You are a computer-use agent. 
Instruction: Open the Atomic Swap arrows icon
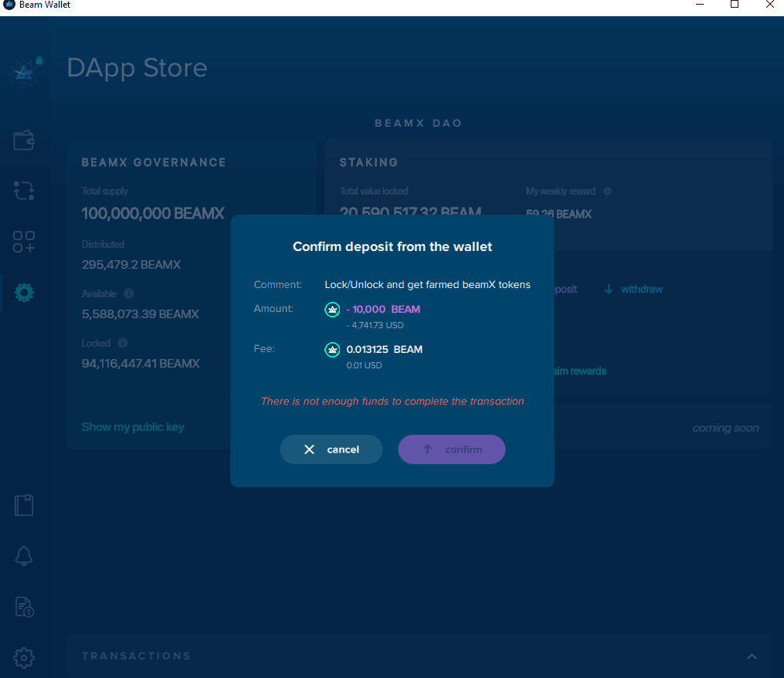pyautogui.click(x=24, y=190)
